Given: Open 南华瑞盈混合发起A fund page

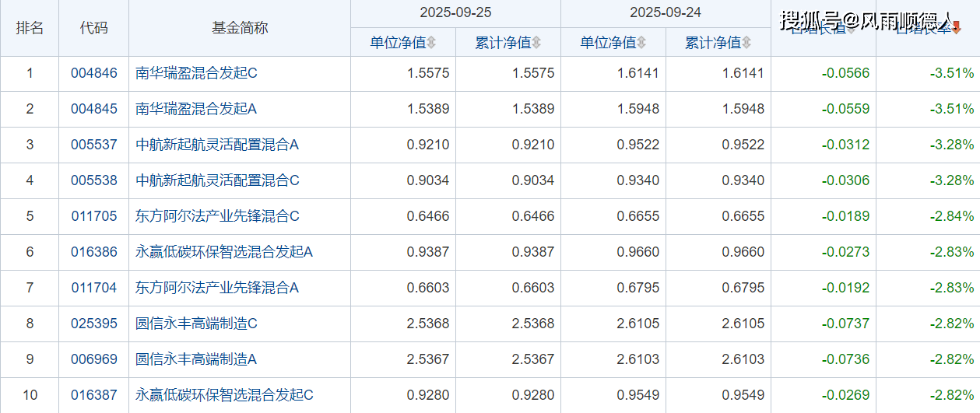Looking at the screenshot, I should pos(196,109).
